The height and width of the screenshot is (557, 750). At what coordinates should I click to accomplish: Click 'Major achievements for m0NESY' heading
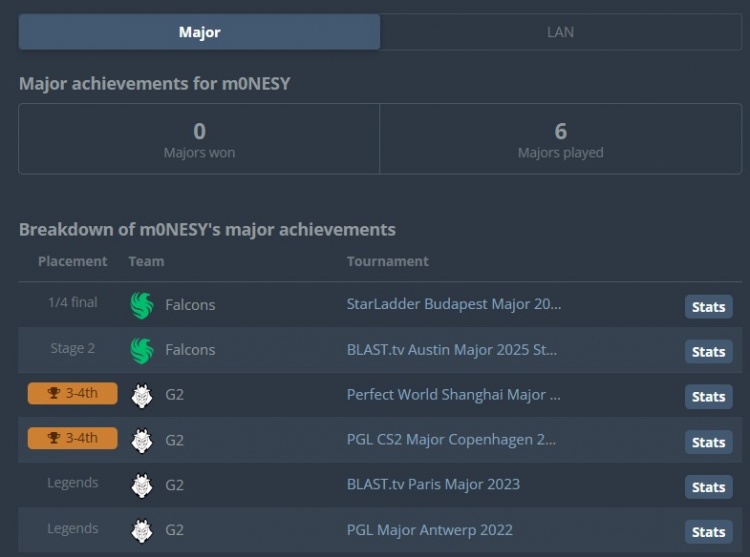(154, 84)
